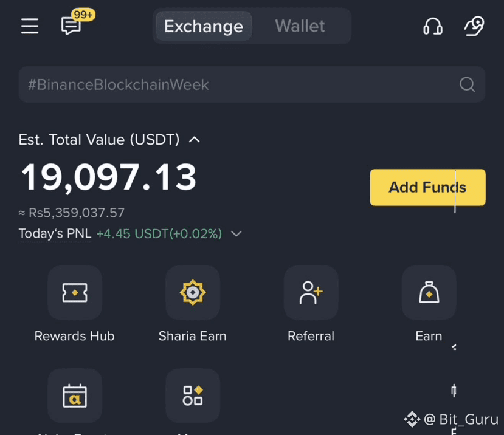Screen dimensions: 504x435
Task: Switch to the Wallet tab
Action: click(300, 26)
